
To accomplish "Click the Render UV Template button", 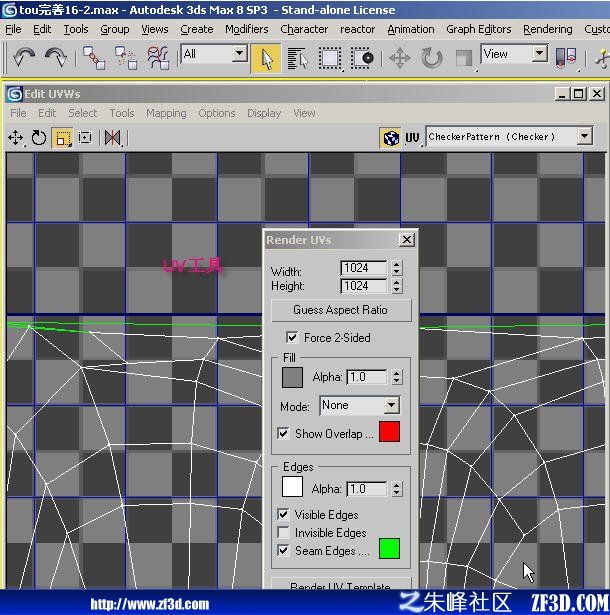I will point(341,584).
